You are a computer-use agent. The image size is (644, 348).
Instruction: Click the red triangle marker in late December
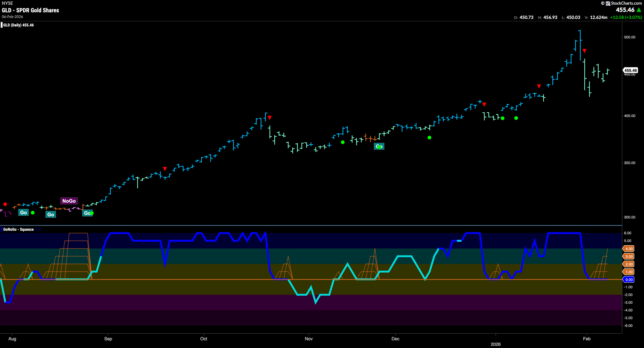484,104
